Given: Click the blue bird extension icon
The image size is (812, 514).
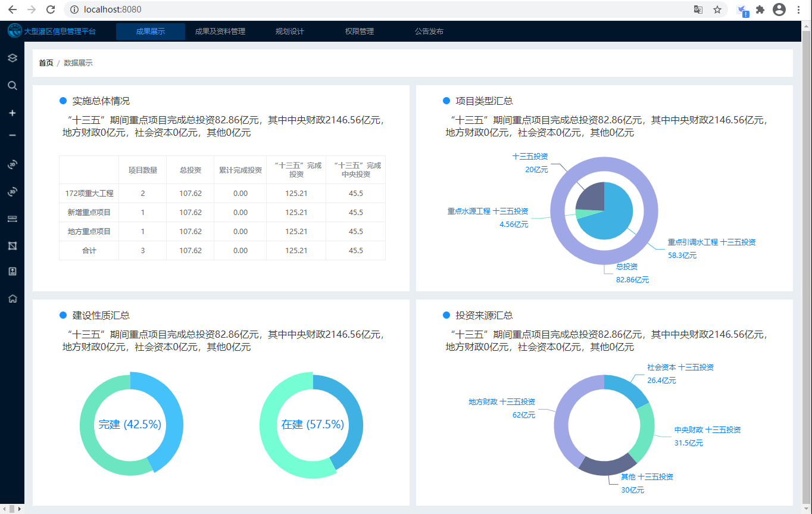Looking at the screenshot, I should pyautogui.click(x=742, y=10).
